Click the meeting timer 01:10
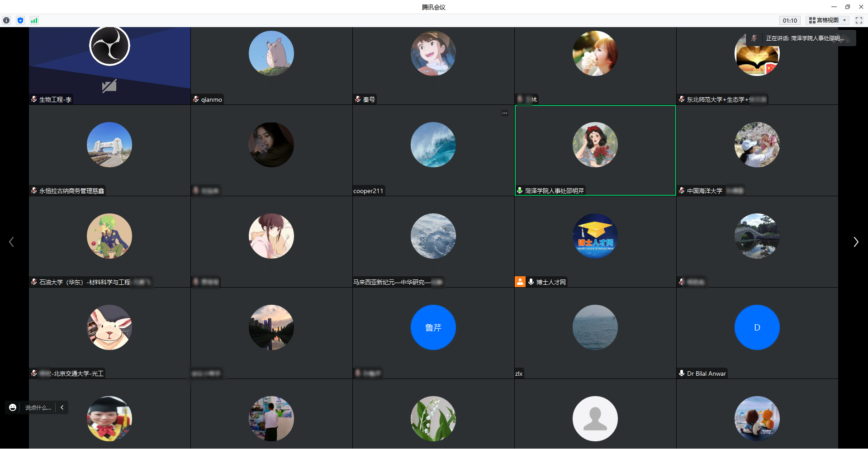The height and width of the screenshot is (449, 868). click(x=790, y=20)
